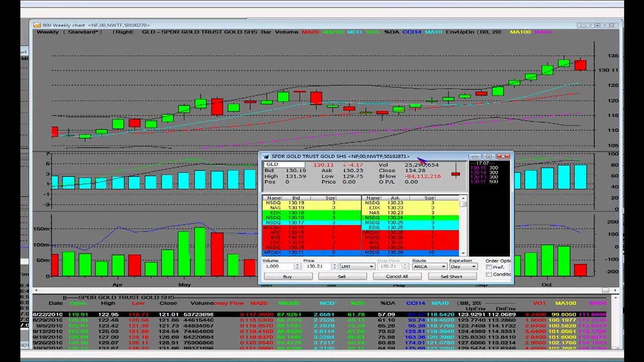Click right arrow of chart horizontal scrollbar
The height and width of the screenshot is (362, 644).
point(616,290)
